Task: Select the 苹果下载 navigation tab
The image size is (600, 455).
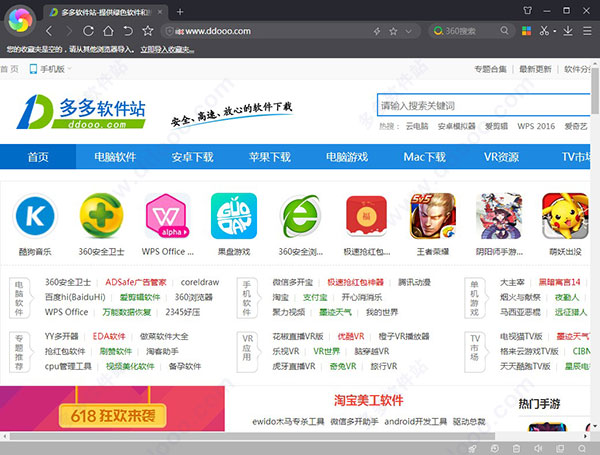Action: (x=270, y=157)
